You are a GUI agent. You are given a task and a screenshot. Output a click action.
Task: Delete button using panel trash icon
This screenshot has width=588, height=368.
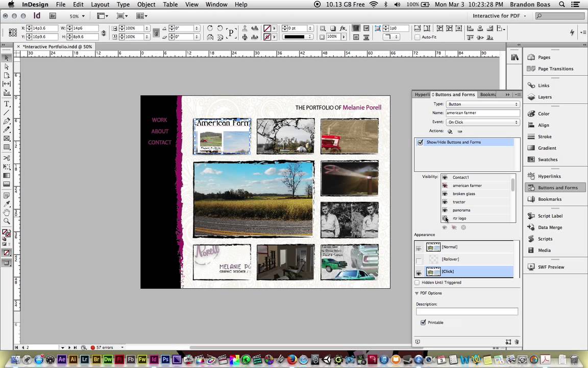[x=517, y=342]
